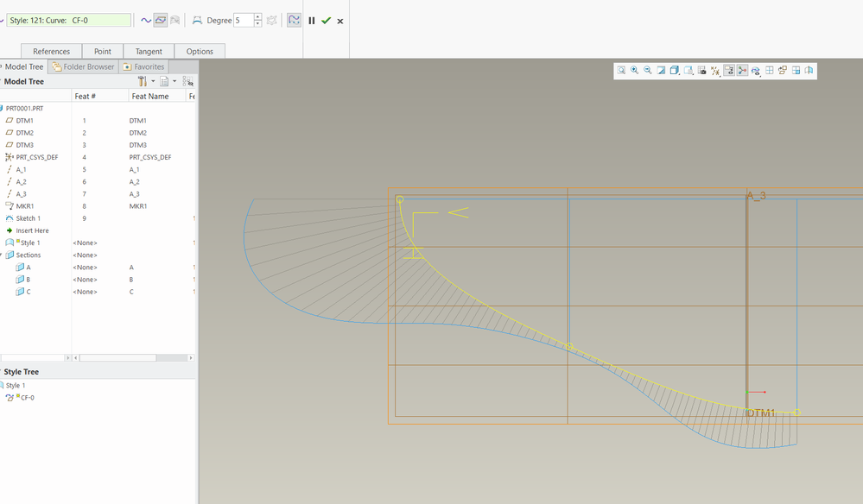Open the Options panel
863x504 pixels.
(200, 52)
